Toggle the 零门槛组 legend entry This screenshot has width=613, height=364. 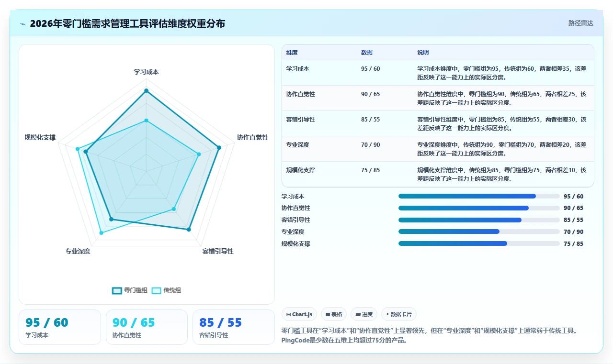(130, 290)
